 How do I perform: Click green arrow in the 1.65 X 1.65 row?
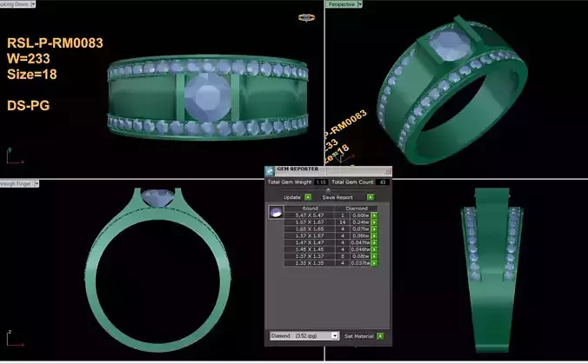pos(374,228)
